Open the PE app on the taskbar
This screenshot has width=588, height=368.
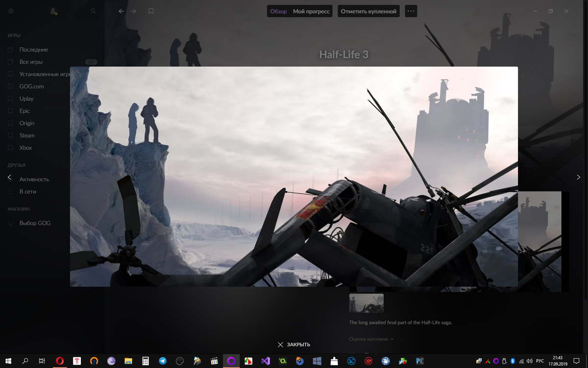(420, 361)
